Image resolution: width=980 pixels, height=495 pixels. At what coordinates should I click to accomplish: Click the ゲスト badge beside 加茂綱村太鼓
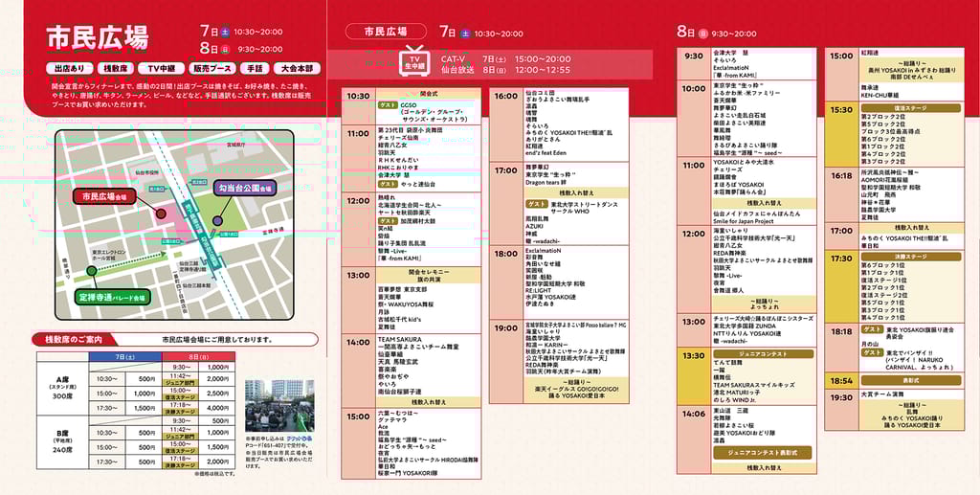[x=388, y=221]
